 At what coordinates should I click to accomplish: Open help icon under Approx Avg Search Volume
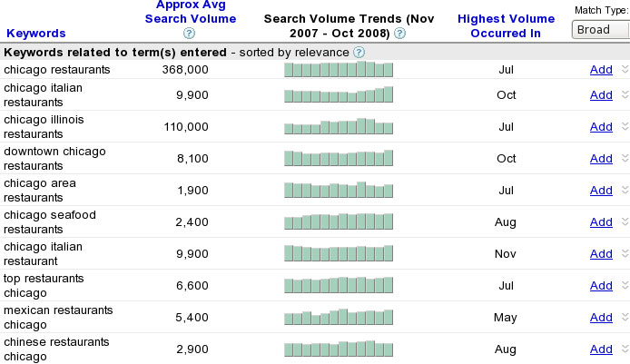point(189,34)
